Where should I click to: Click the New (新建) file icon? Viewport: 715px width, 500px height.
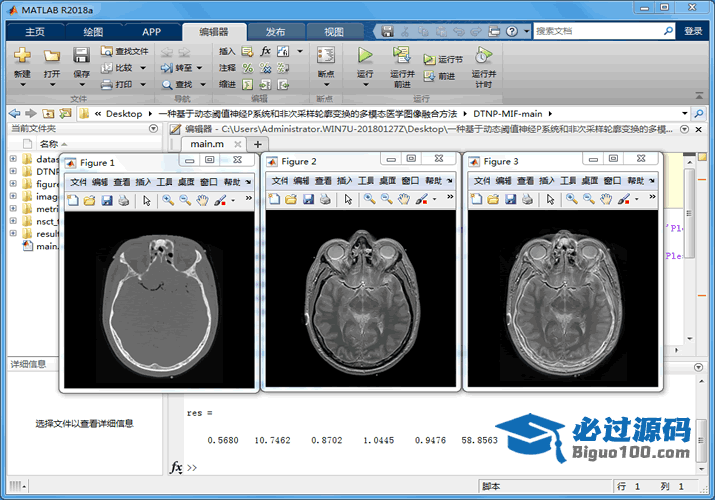click(22, 56)
